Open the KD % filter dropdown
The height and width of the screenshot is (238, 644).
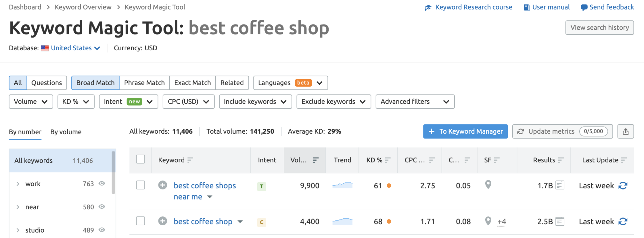click(76, 101)
